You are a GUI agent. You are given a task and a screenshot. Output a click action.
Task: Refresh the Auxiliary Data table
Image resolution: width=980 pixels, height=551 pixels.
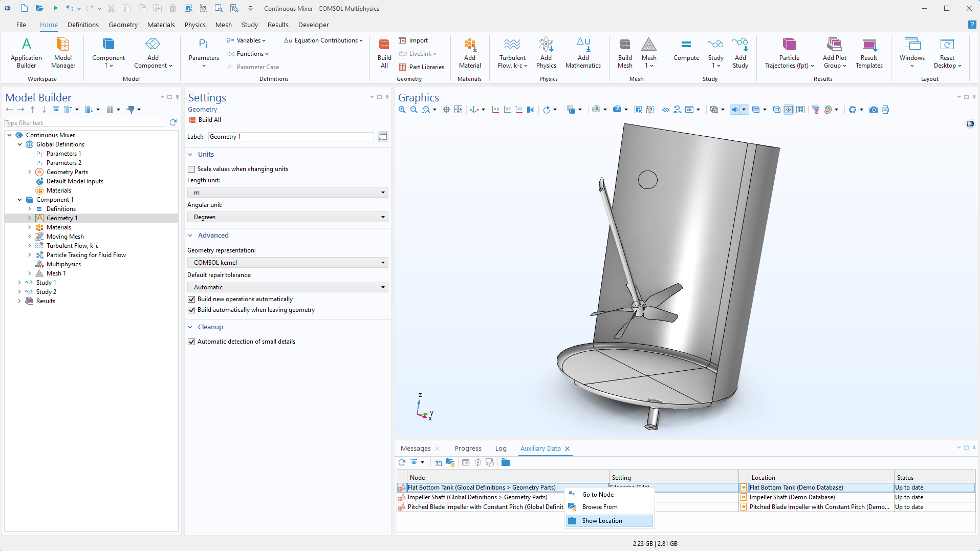tap(402, 462)
